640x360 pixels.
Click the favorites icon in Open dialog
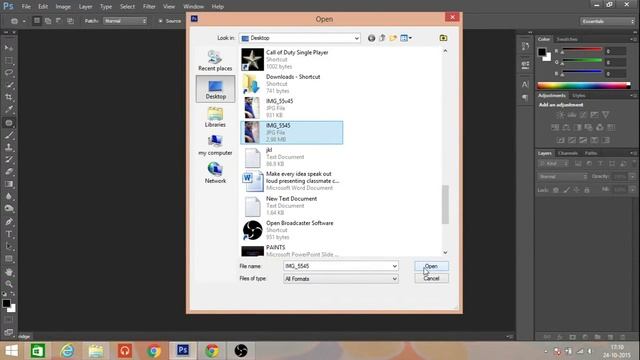coord(443,38)
